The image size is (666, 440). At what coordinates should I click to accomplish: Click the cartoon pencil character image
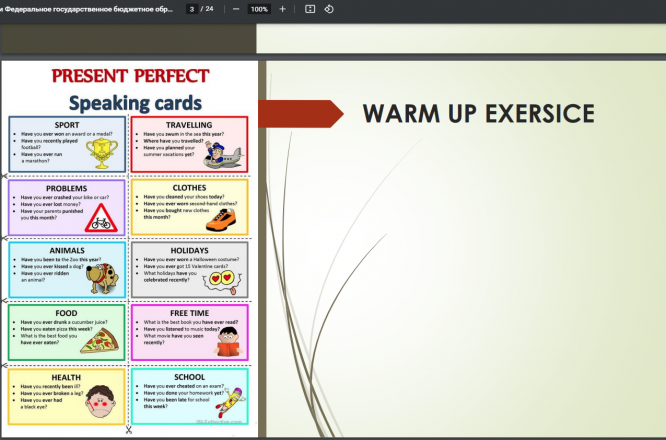[229, 401]
